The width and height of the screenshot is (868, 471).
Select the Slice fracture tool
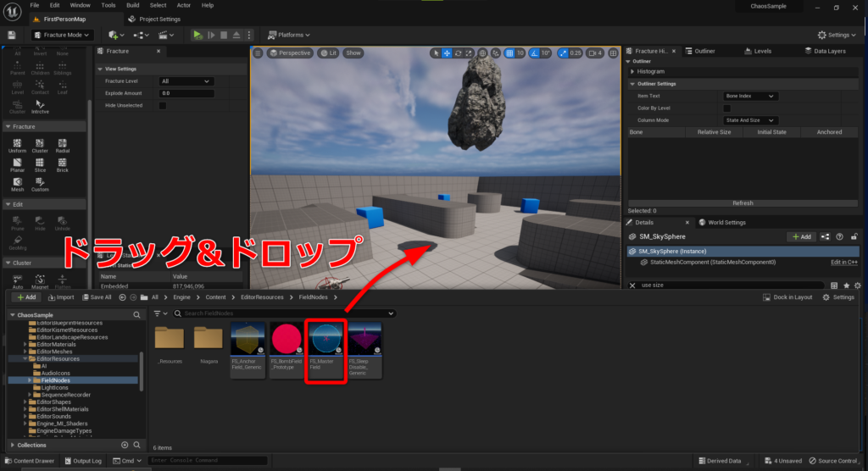coord(40,165)
